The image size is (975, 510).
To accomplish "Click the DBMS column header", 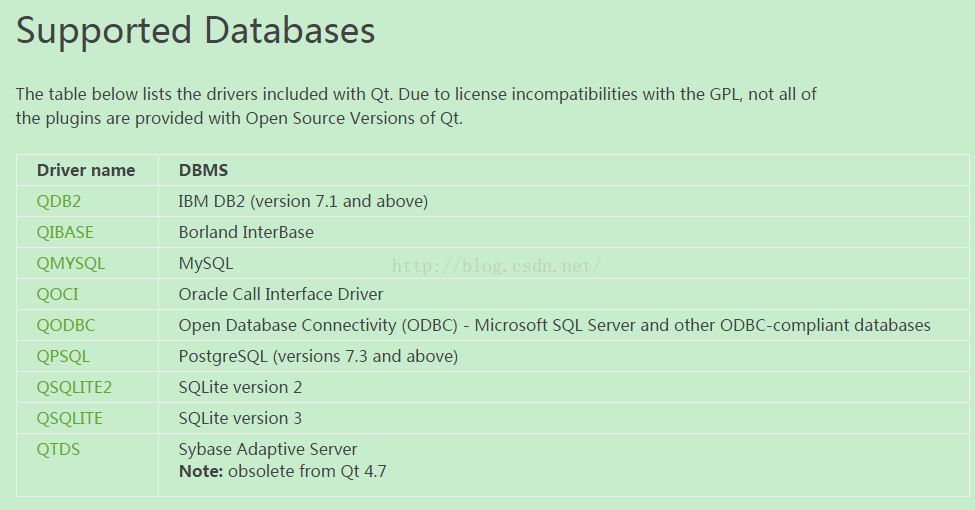I will [203, 170].
